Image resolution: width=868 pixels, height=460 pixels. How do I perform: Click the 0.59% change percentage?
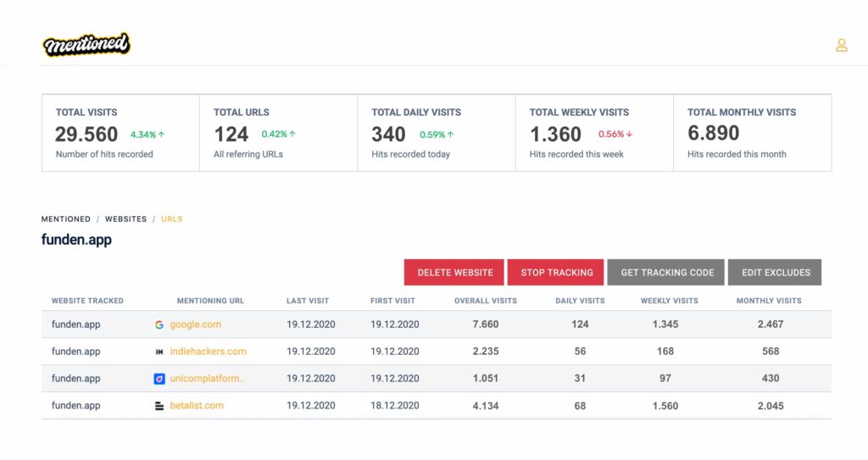tap(432, 135)
